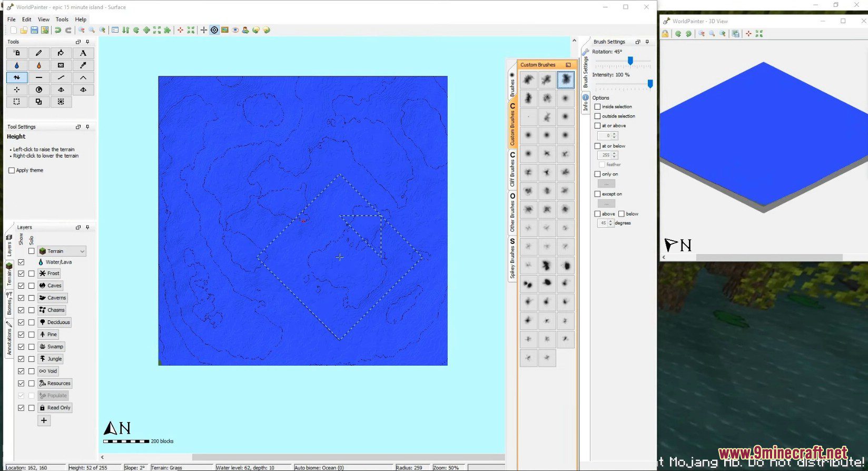Image resolution: width=868 pixels, height=471 pixels.
Task: Select the Swamp layer button
Action: coord(52,347)
